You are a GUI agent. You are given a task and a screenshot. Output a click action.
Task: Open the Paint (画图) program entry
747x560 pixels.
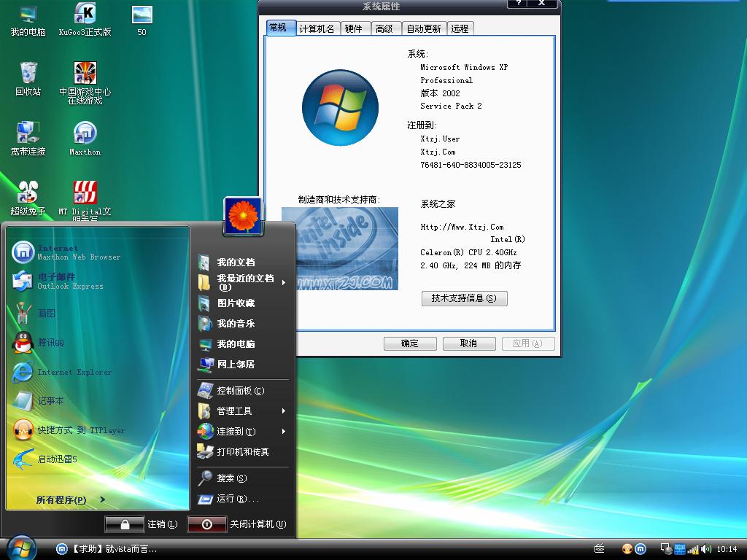click(46, 314)
